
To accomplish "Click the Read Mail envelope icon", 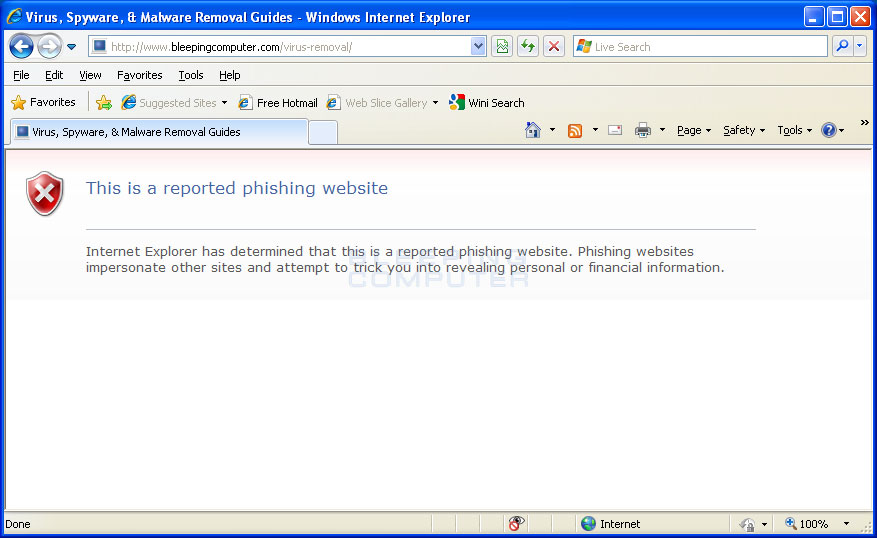I will click(x=615, y=130).
